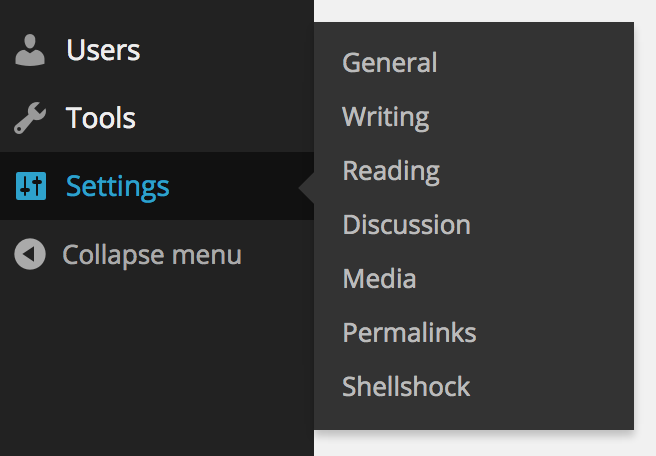Click the Users person silhouette icon

30,50
